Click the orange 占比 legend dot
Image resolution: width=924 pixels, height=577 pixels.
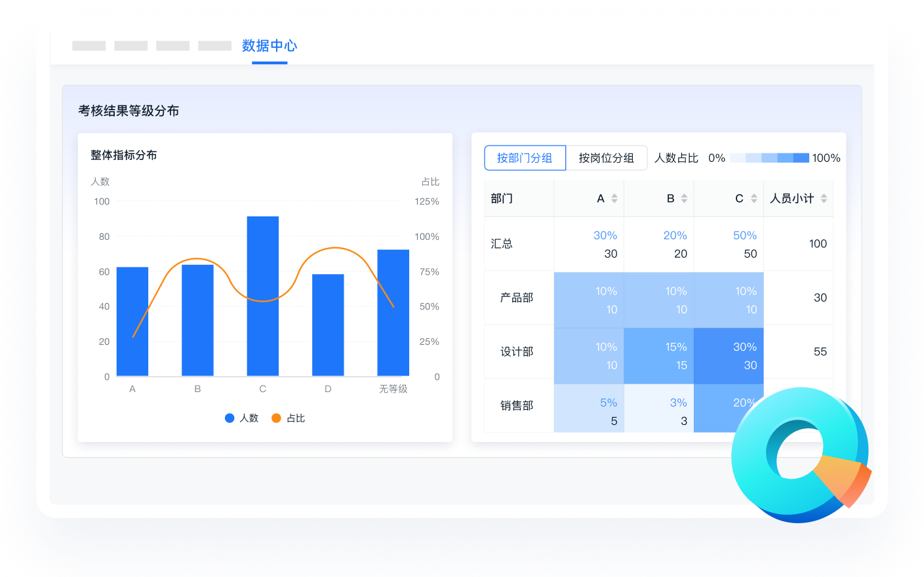[x=276, y=418]
